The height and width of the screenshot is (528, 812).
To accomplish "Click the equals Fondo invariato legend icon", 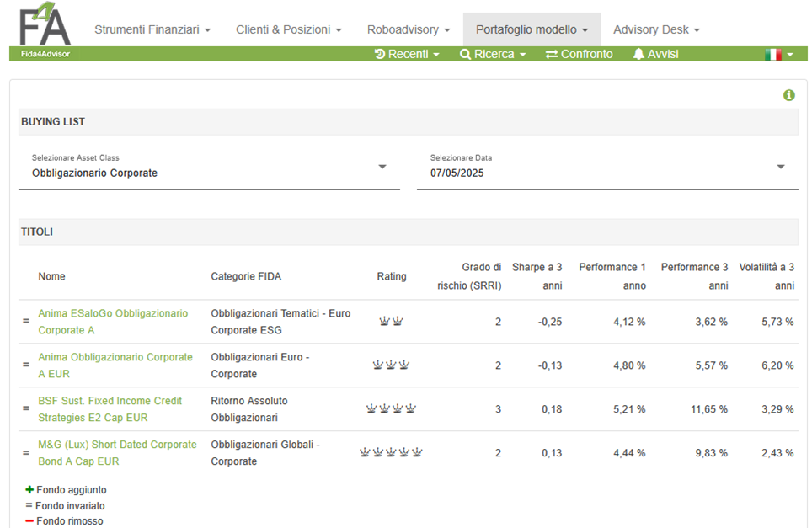I will [x=29, y=505].
